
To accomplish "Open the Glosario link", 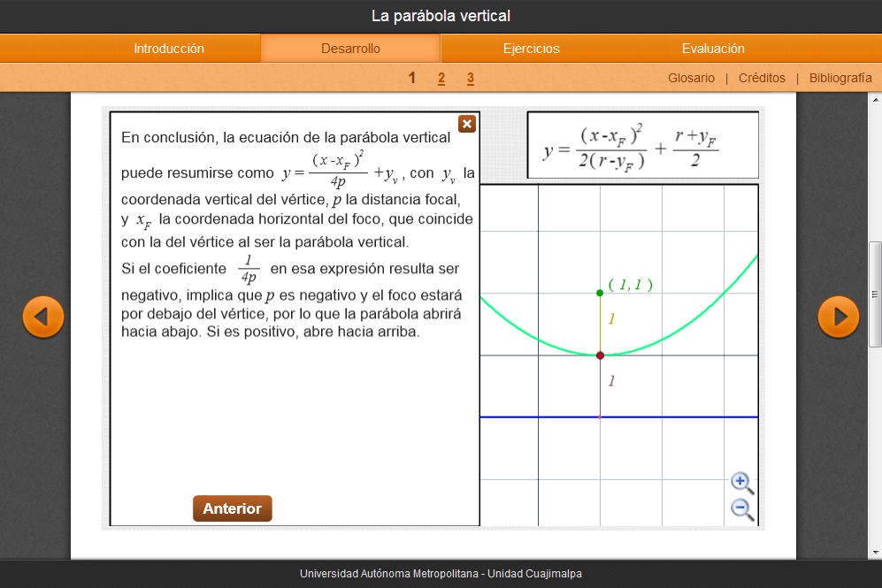I will point(691,78).
